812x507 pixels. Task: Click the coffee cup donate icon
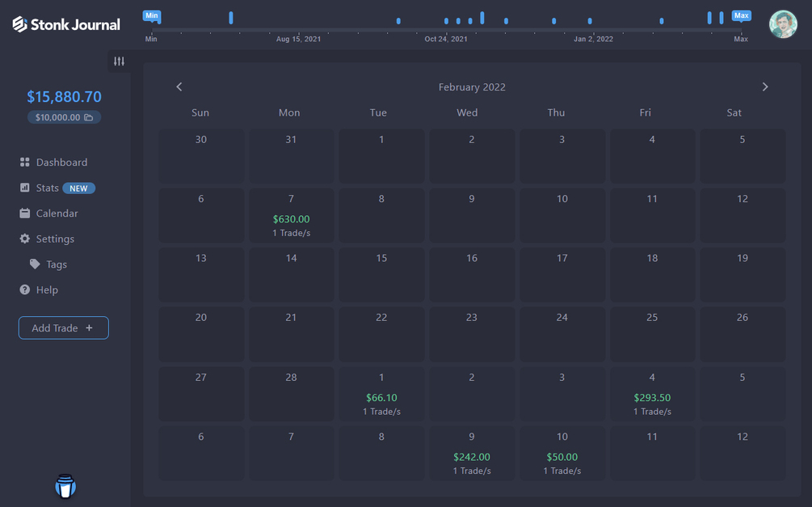(65, 486)
